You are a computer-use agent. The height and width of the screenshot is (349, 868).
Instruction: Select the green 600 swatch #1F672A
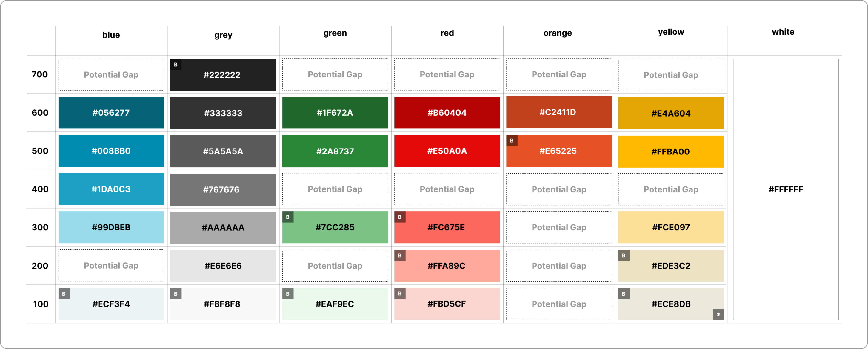tap(335, 113)
